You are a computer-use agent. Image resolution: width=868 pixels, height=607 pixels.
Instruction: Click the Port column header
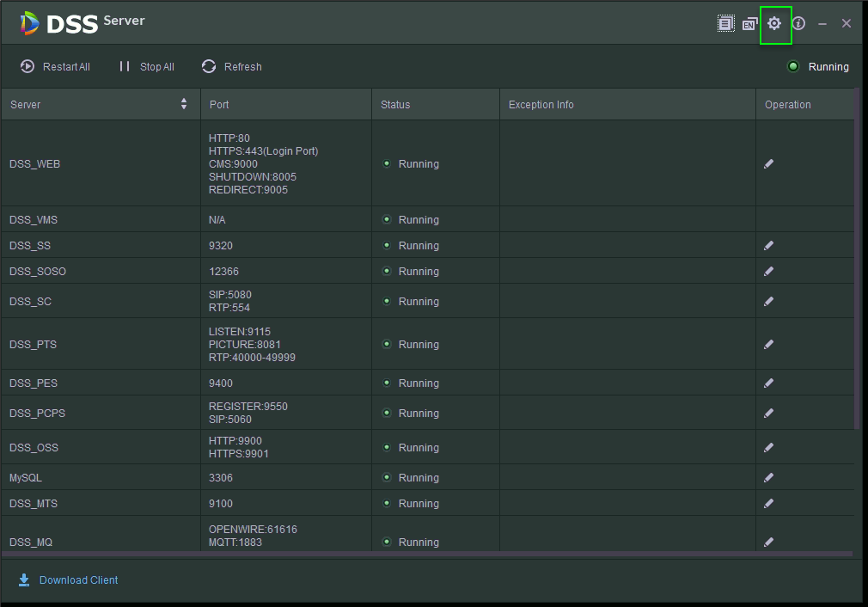click(219, 105)
